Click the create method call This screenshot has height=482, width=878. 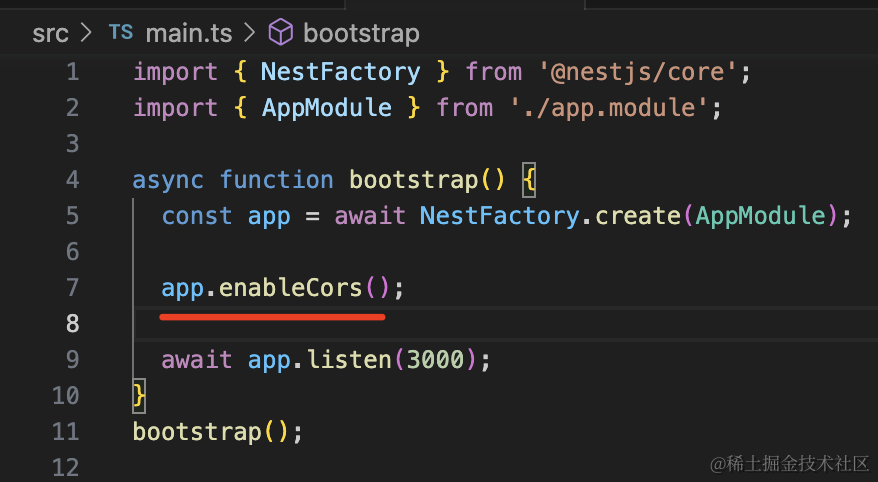pos(638,216)
